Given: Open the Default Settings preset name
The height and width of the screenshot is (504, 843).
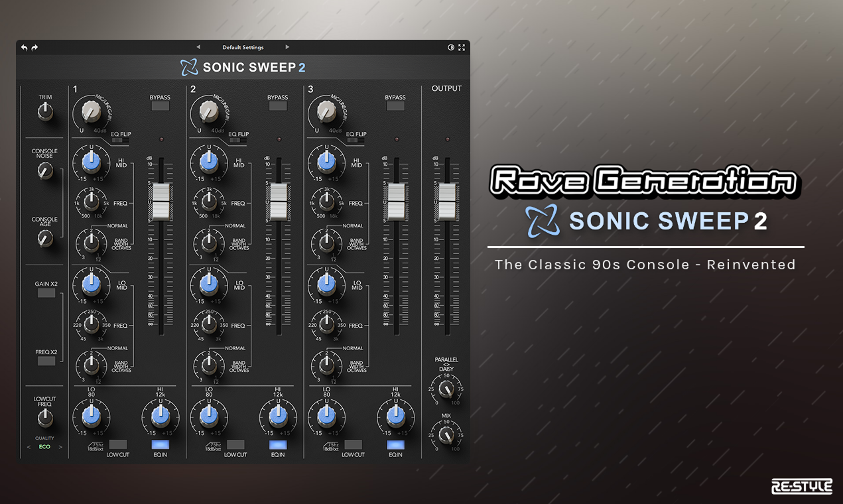Looking at the screenshot, I should [243, 47].
